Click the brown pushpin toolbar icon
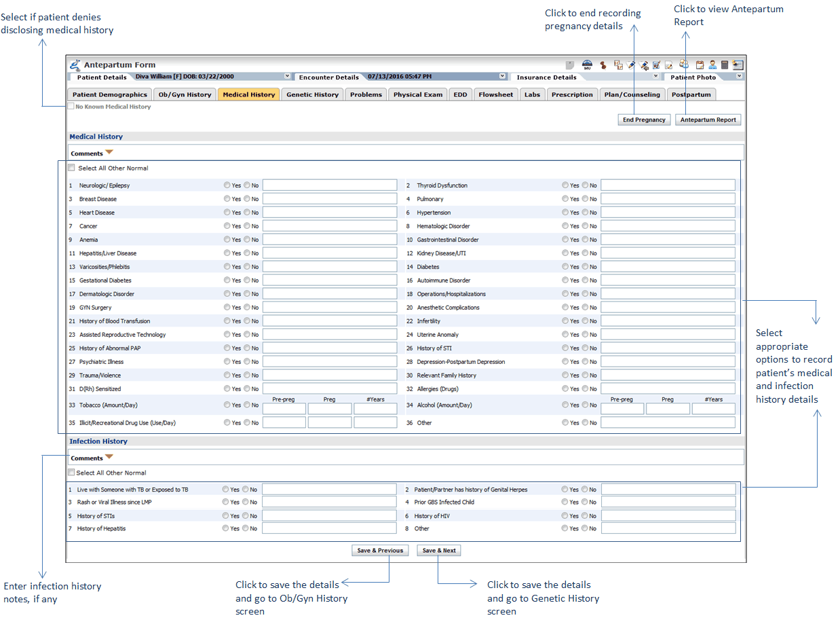The width and height of the screenshot is (840, 622). pos(603,65)
